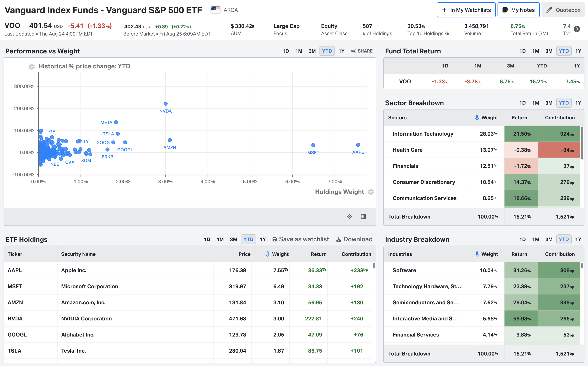Add to watchlists with In My Watchlists button

click(x=466, y=10)
